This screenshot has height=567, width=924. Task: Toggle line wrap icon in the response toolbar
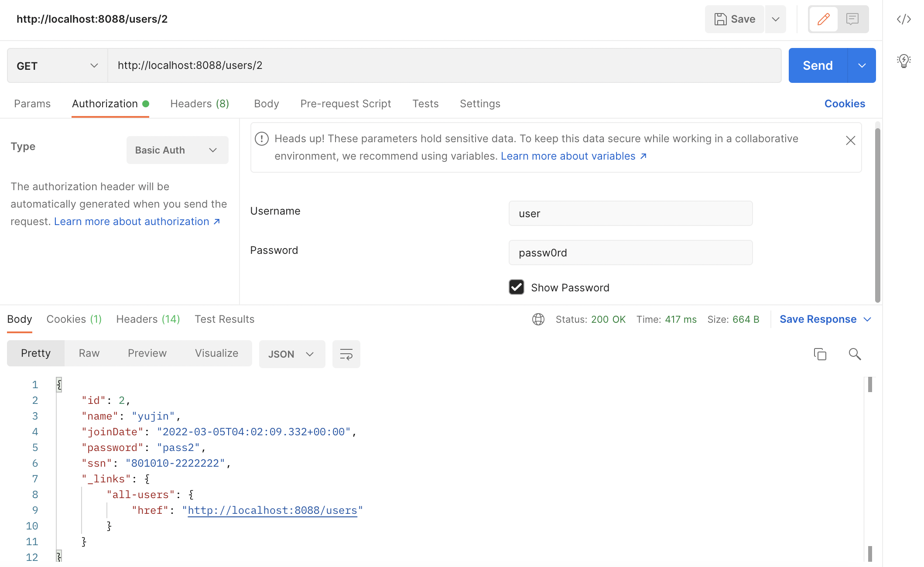346,354
